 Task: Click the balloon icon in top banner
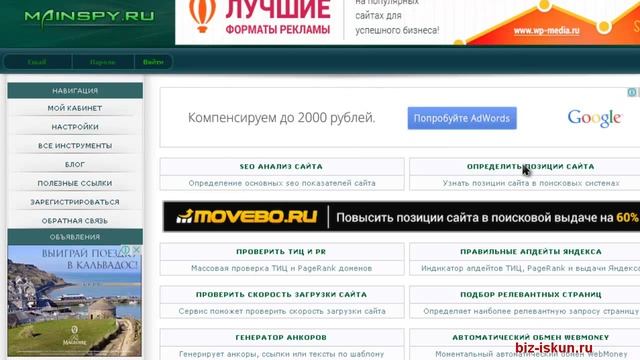click(x=202, y=16)
